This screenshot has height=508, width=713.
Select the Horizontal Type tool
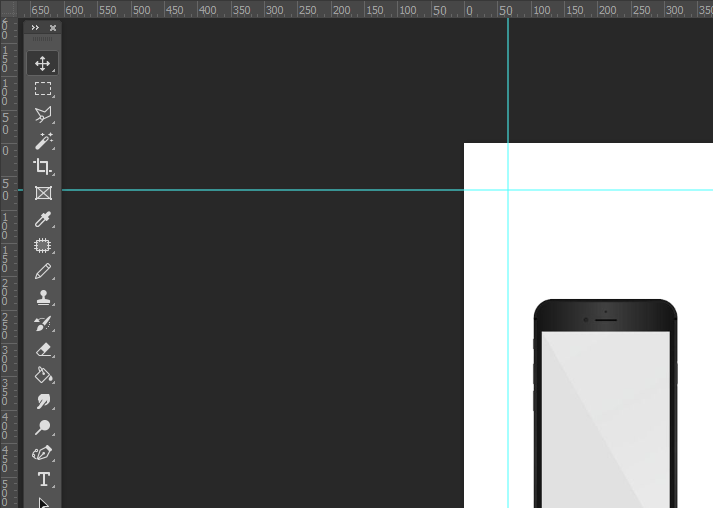pos(43,479)
